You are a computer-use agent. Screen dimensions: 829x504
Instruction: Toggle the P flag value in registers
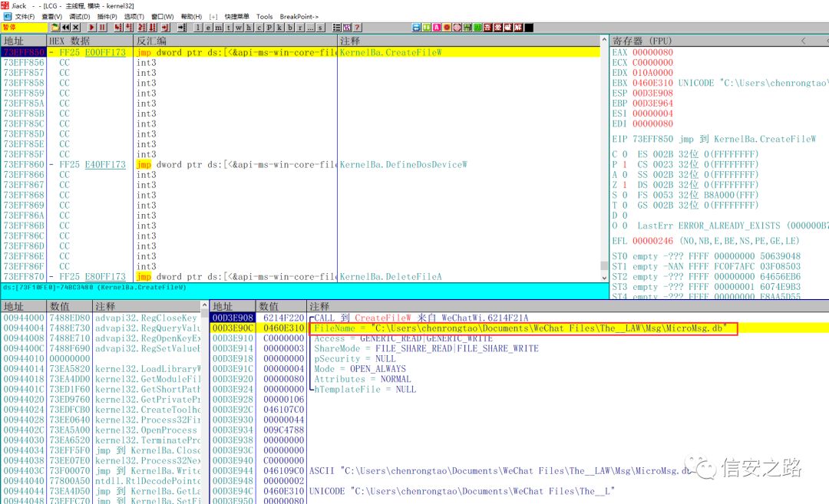click(623, 164)
